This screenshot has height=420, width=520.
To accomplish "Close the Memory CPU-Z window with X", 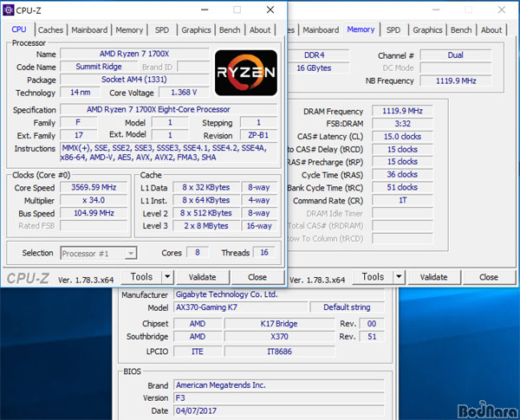I will tap(502, 10).
